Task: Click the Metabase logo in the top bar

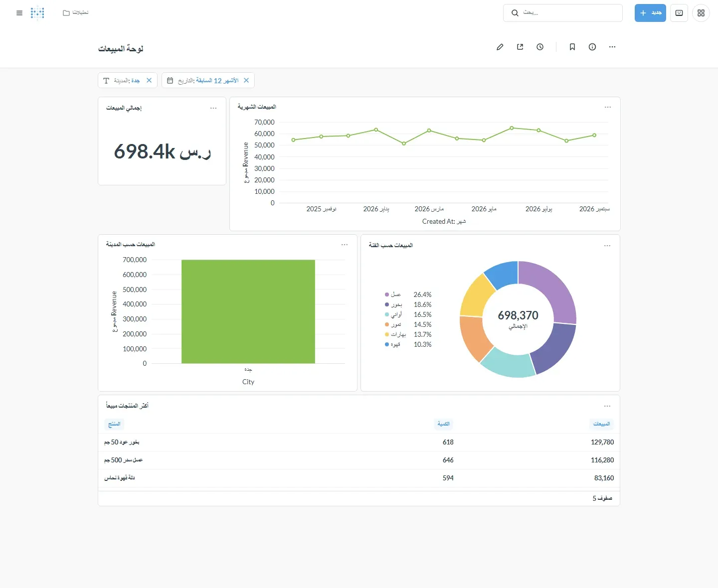Action: 37,13
